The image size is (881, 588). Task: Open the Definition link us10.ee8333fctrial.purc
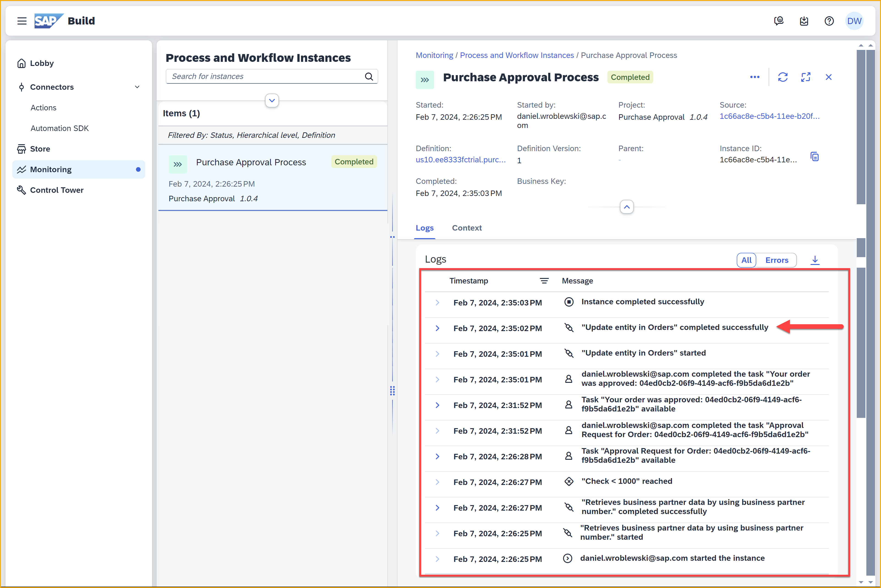pos(460,160)
